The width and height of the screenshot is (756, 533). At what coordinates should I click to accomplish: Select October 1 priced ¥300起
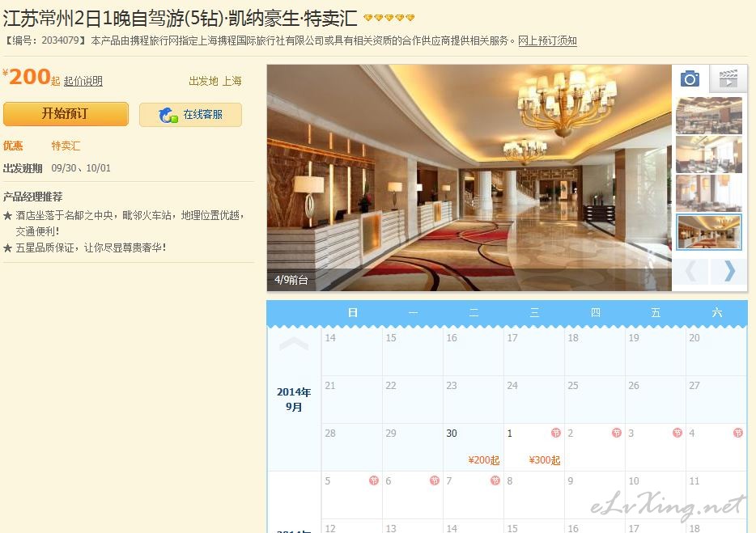533,447
